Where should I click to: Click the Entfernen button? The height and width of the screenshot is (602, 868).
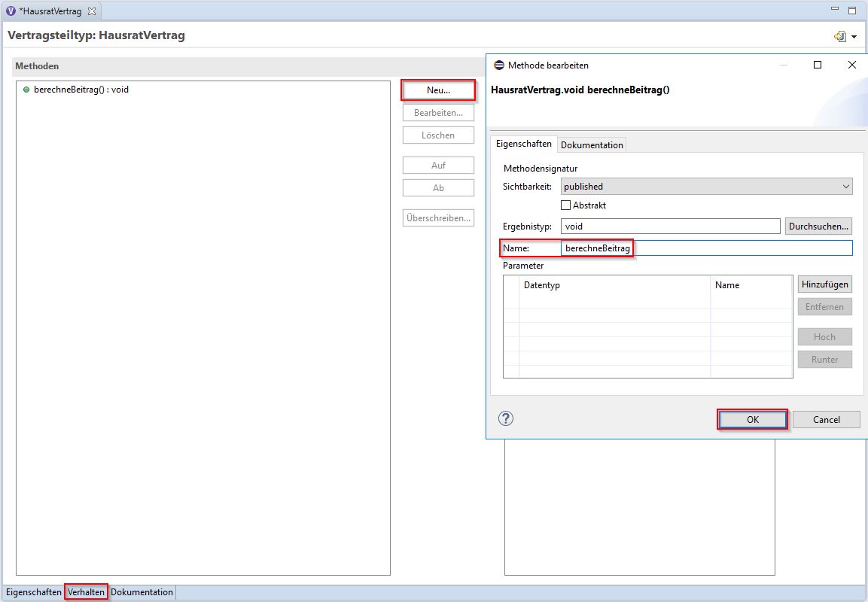(825, 306)
